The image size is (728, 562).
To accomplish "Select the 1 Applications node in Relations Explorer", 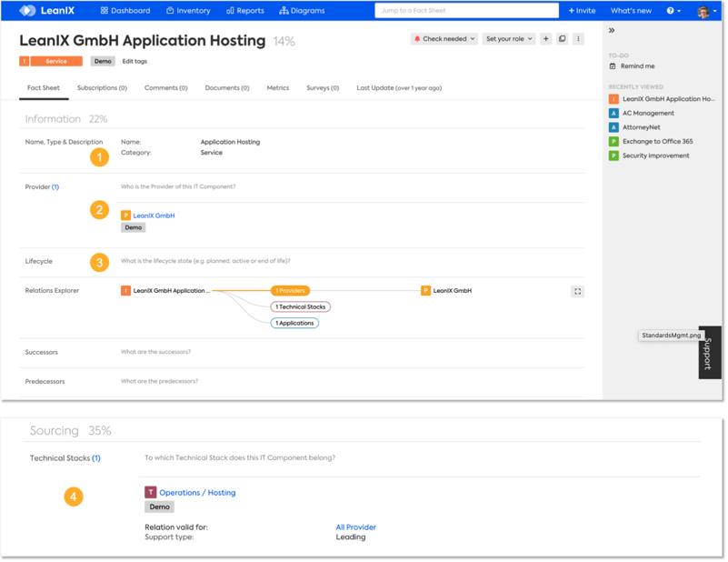I will [x=294, y=322].
